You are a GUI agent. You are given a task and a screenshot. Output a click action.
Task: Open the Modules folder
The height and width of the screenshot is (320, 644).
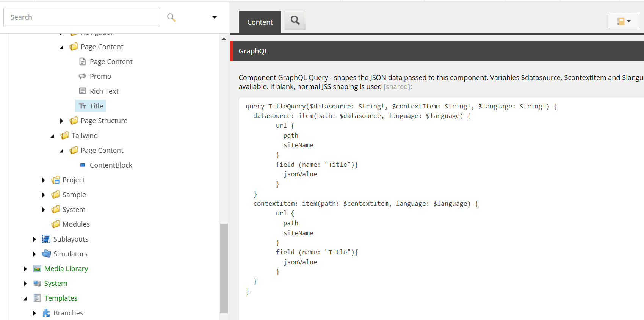point(76,224)
